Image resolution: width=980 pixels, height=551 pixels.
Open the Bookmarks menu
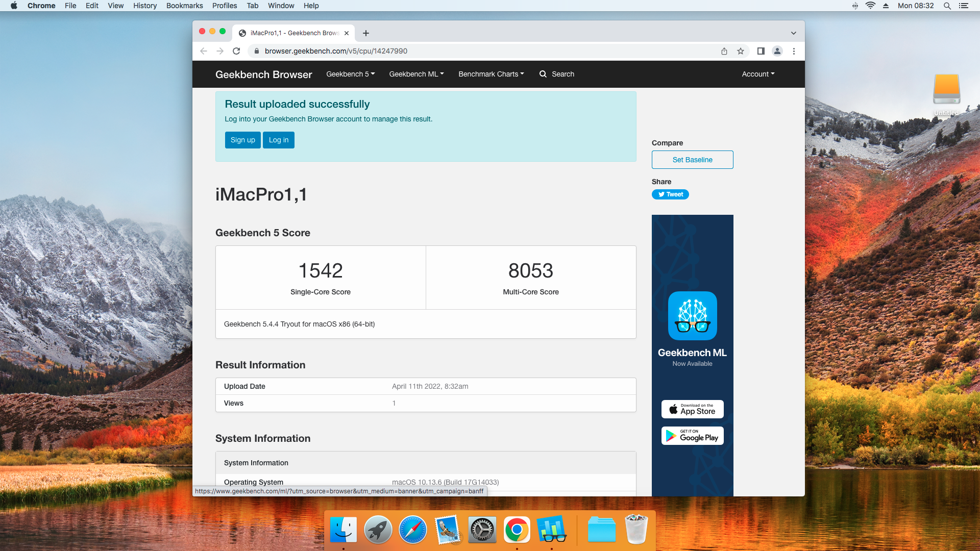(184, 6)
